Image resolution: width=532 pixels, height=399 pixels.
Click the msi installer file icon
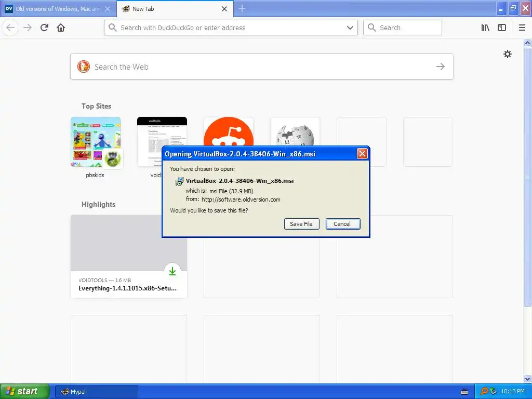point(179,181)
